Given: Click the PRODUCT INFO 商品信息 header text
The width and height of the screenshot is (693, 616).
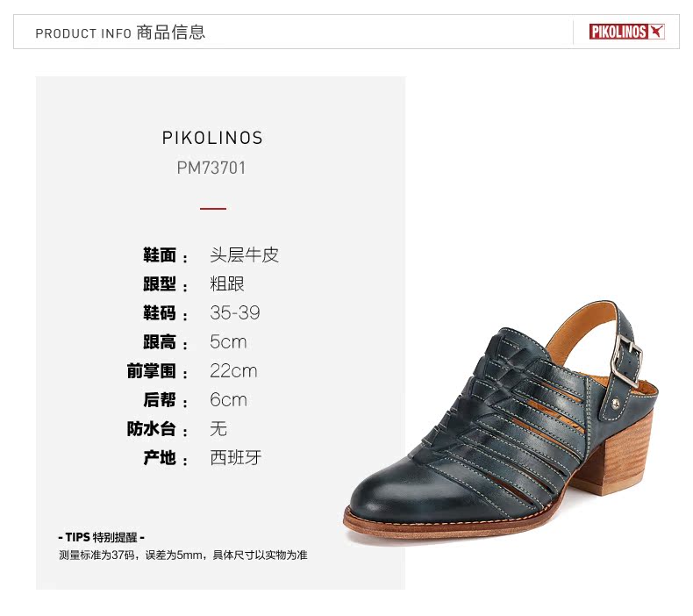Looking at the screenshot, I should coord(120,32).
